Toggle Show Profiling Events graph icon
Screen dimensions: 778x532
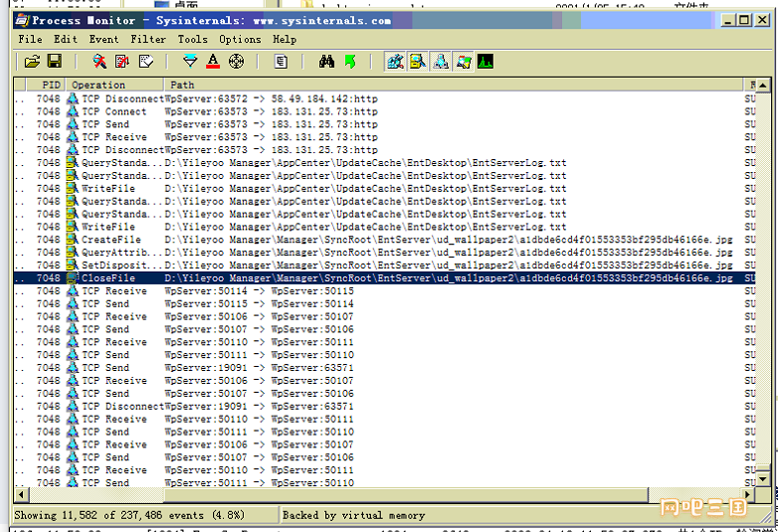click(x=486, y=62)
